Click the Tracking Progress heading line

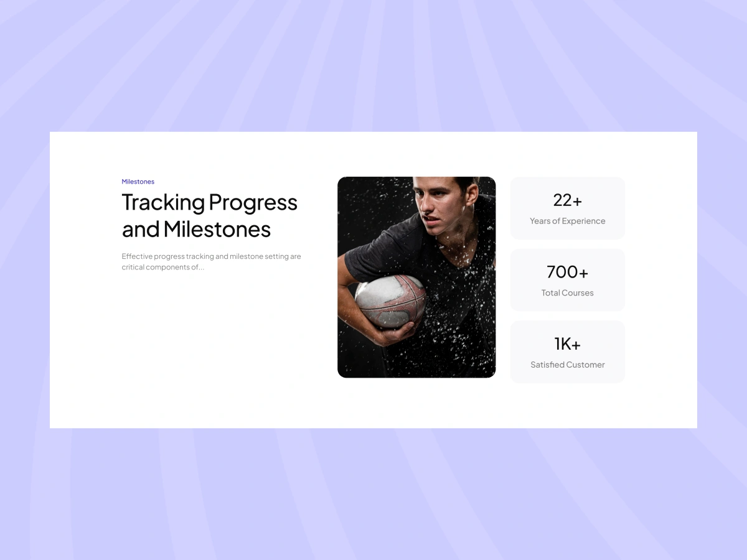(210, 203)
